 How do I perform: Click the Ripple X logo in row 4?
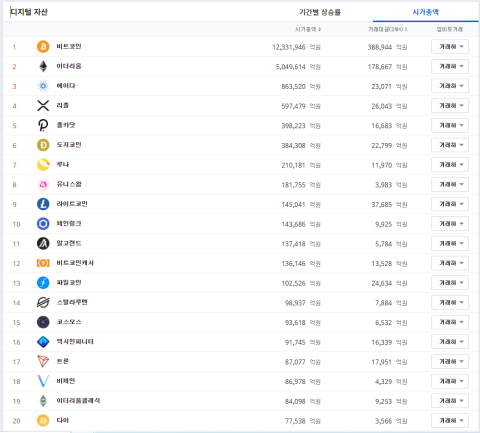(43, 106)
